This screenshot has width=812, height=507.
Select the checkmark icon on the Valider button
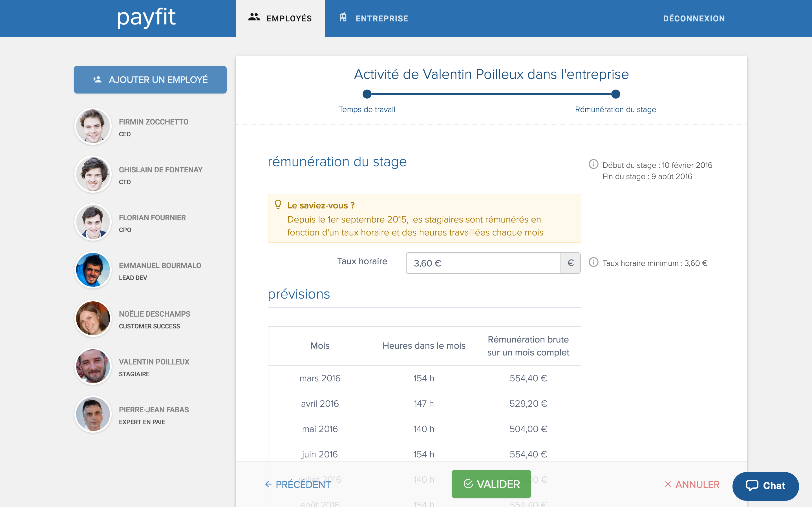pos(468,484)
